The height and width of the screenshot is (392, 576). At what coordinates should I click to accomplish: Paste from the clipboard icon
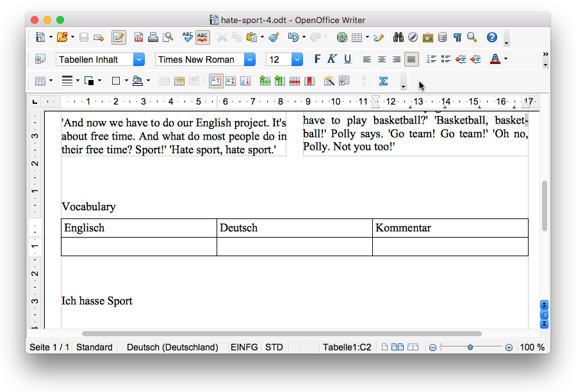coord(252,37)
